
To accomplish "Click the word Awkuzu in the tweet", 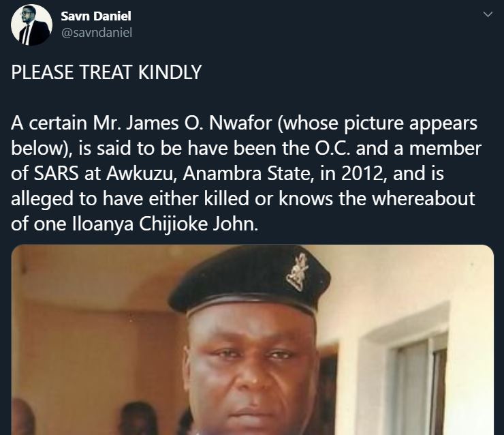I will (x=142, y=173).
